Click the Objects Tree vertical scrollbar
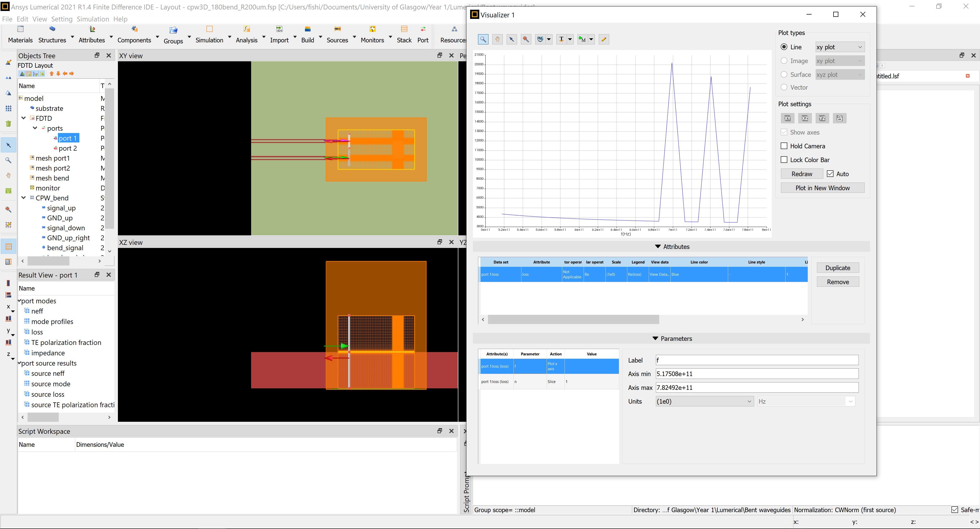The height and width of the screenshot is (529, 980). (109, 158)
